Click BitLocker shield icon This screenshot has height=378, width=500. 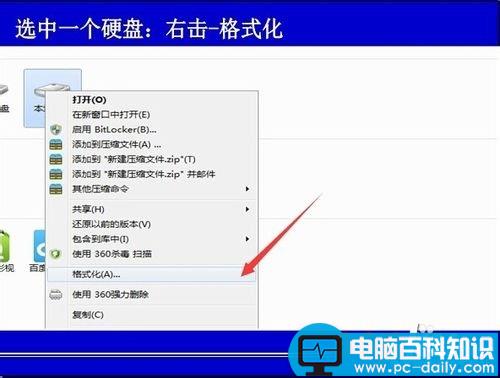56,129
